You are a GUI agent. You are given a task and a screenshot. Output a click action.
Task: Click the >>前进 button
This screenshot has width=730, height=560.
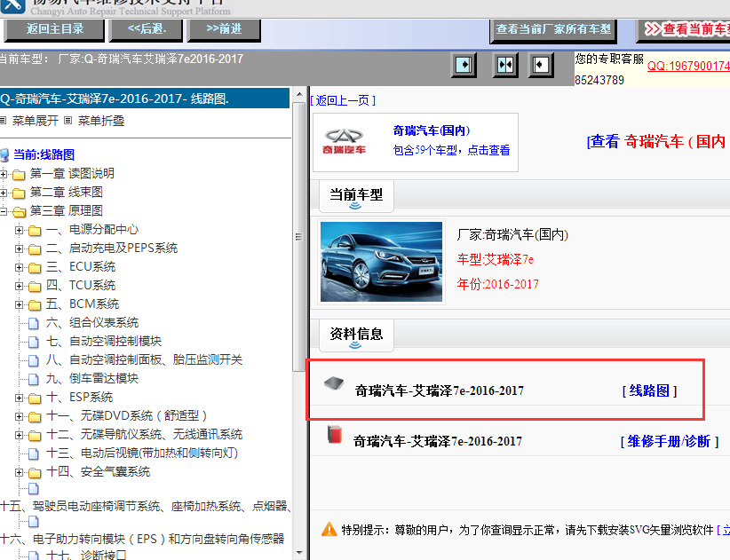(x=224, y=29)
